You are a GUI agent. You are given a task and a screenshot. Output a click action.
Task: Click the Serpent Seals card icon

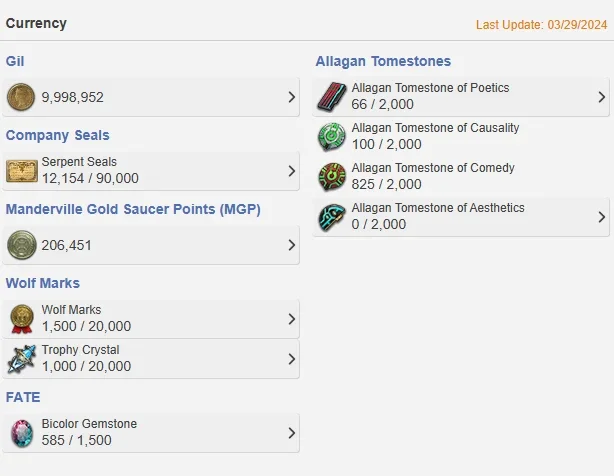[x=22, y=171]
